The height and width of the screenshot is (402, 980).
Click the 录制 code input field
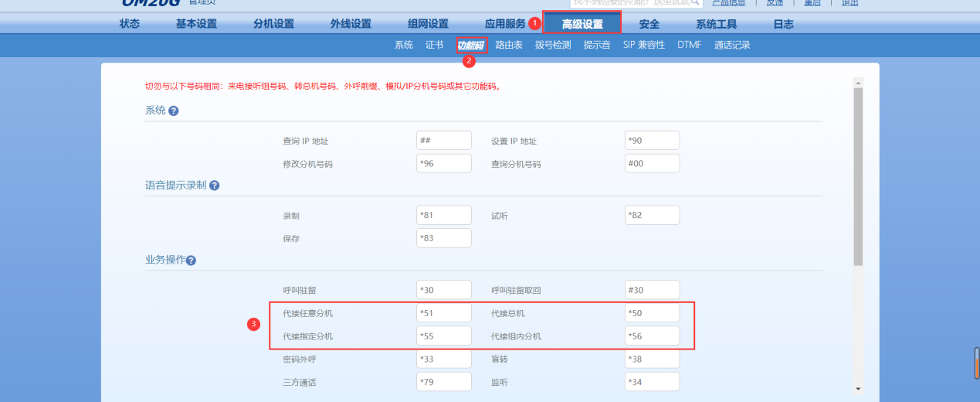443,215
